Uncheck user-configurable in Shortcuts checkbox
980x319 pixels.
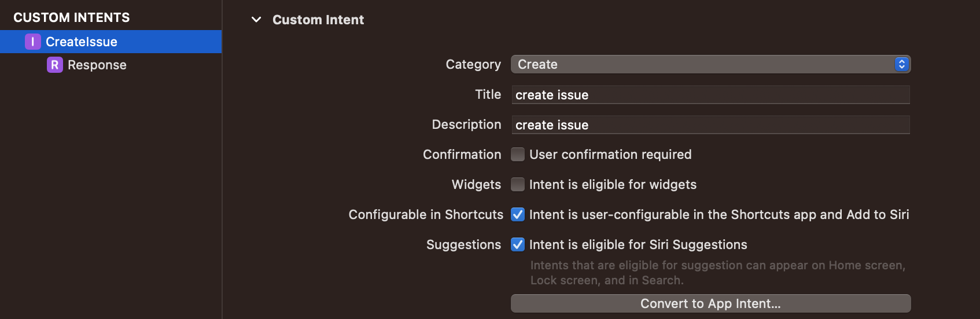pos(518,214)
